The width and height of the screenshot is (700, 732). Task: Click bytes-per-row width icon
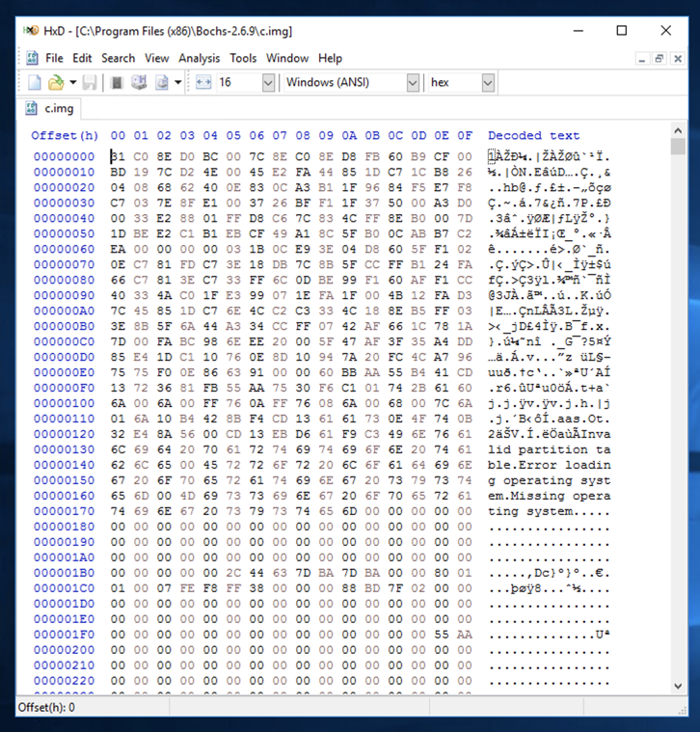(x=203, y=83)
